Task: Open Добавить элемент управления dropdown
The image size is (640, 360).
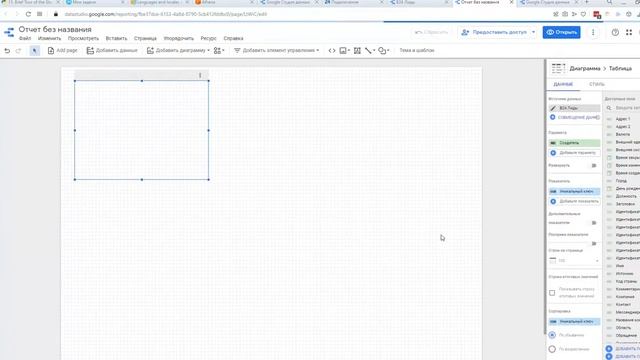Action: coord(276,51)
